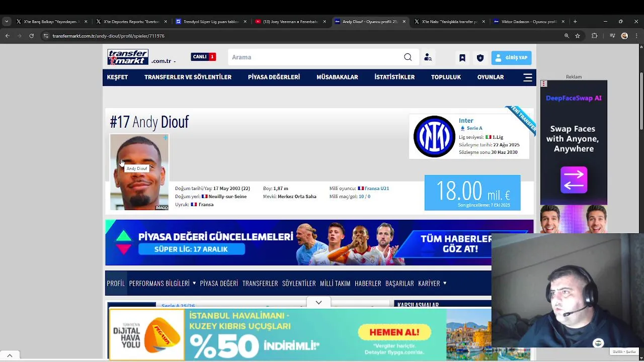Open the Fransa U21 national team link
The image size is (644, 362).
(377, 189)
